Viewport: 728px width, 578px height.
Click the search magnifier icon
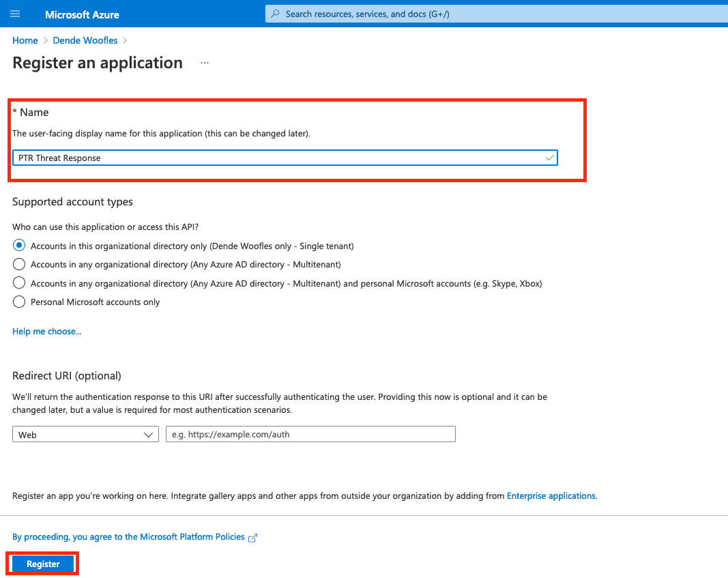[276, 14]
